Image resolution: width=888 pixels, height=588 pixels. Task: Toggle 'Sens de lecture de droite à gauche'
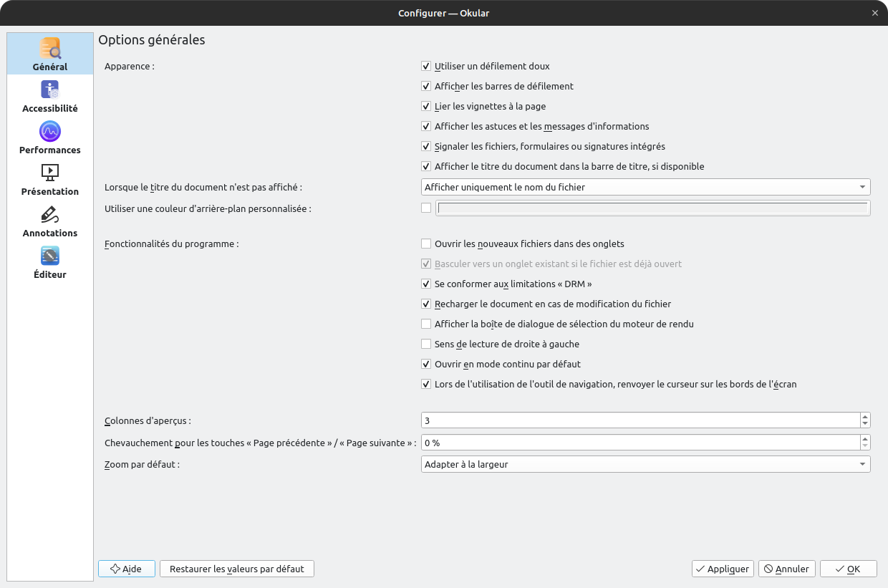click(426, 344)
